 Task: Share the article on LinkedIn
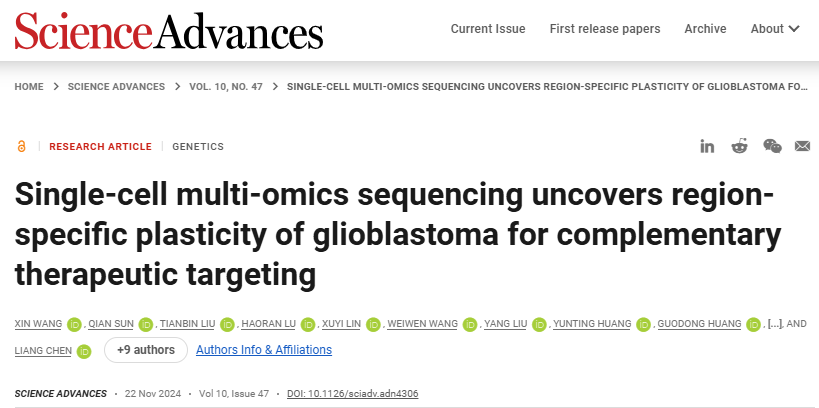(x=707, y=146)
